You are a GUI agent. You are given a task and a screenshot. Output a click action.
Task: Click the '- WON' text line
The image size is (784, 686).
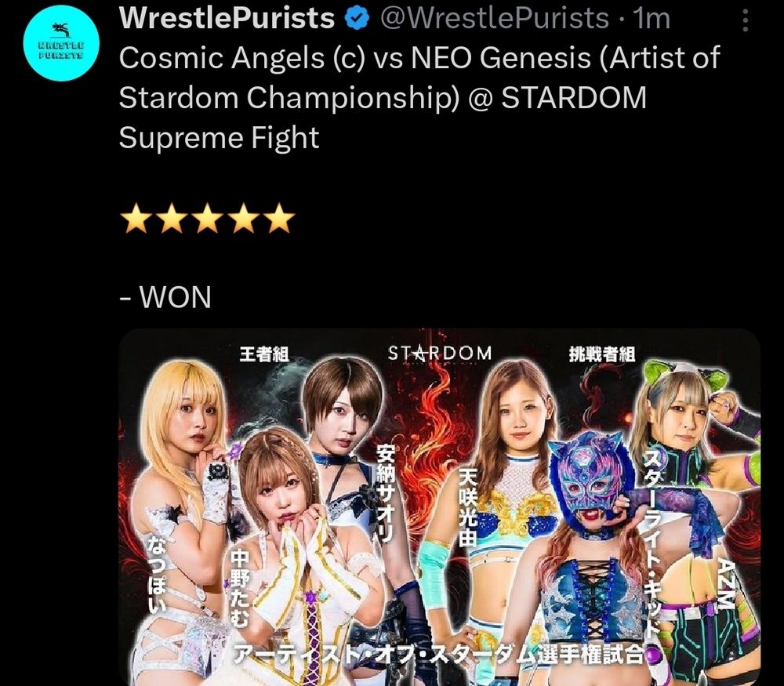[x=165, y=297]
